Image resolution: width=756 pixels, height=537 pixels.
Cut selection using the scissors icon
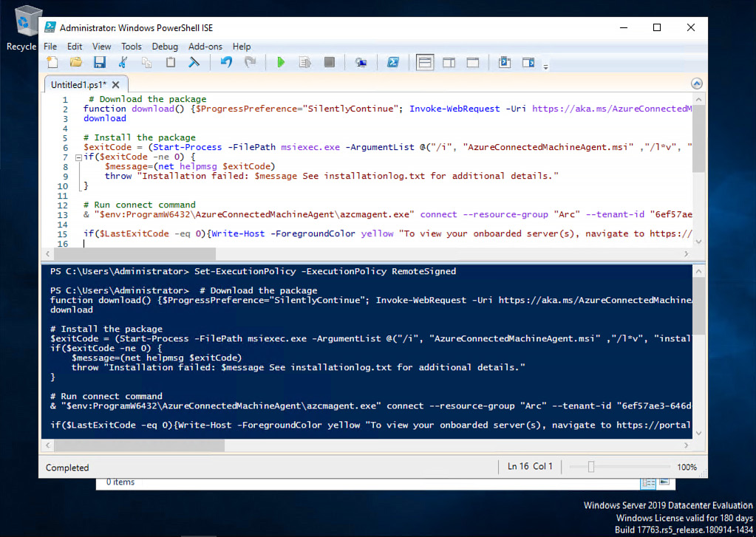point(123,63)
